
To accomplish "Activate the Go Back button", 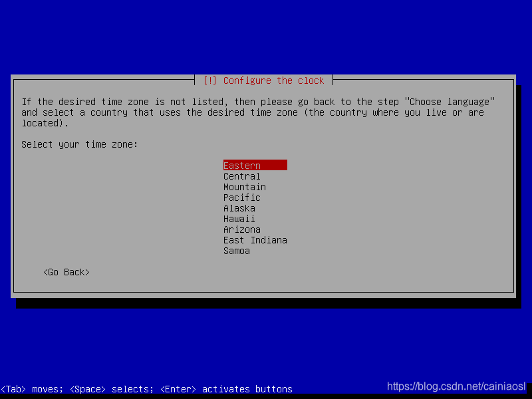I will [66, 272].
